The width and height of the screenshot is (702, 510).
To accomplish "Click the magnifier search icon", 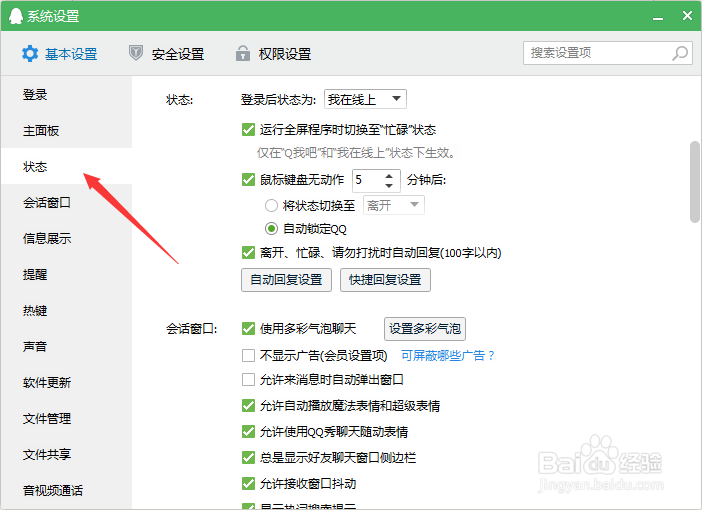I will pyautogui.click(x=680, y=53).
